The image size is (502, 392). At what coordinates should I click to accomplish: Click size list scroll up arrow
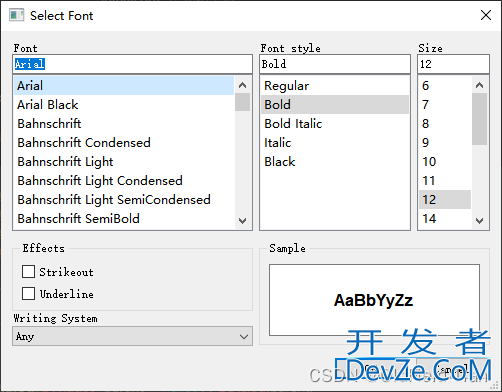point(480,85)
